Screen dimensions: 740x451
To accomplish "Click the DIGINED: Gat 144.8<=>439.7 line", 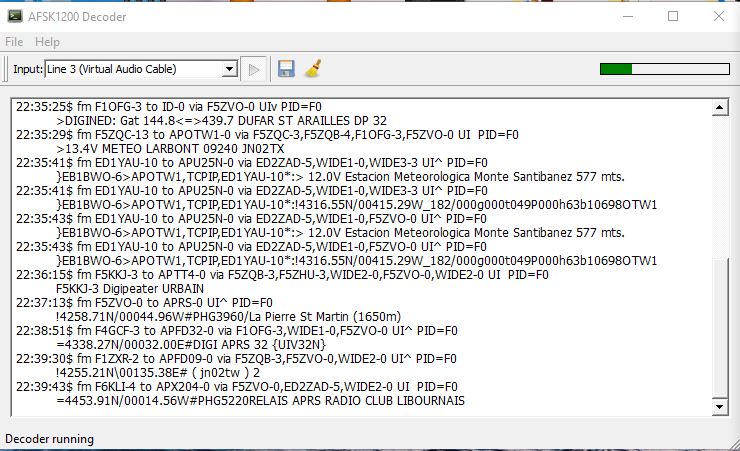I will (x=221, y=121).
